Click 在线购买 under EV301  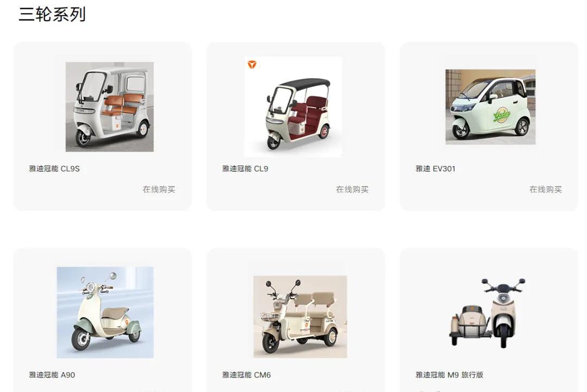coord(546,189)
